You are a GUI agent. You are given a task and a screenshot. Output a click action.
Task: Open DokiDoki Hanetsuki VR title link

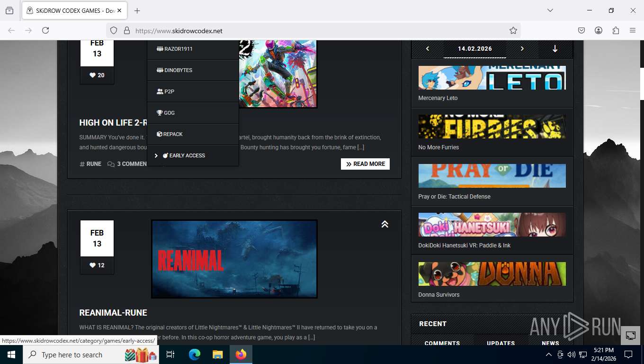465,246
